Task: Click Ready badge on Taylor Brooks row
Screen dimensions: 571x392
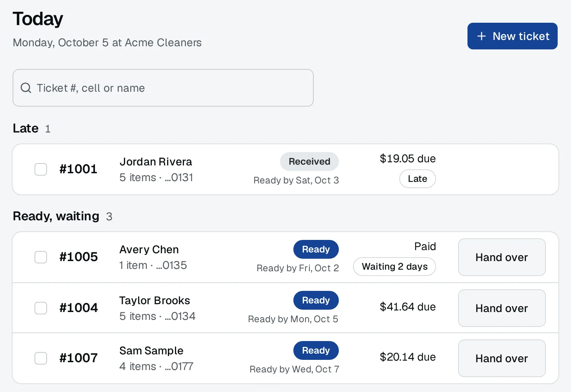Action: click(x=316, y=300)
